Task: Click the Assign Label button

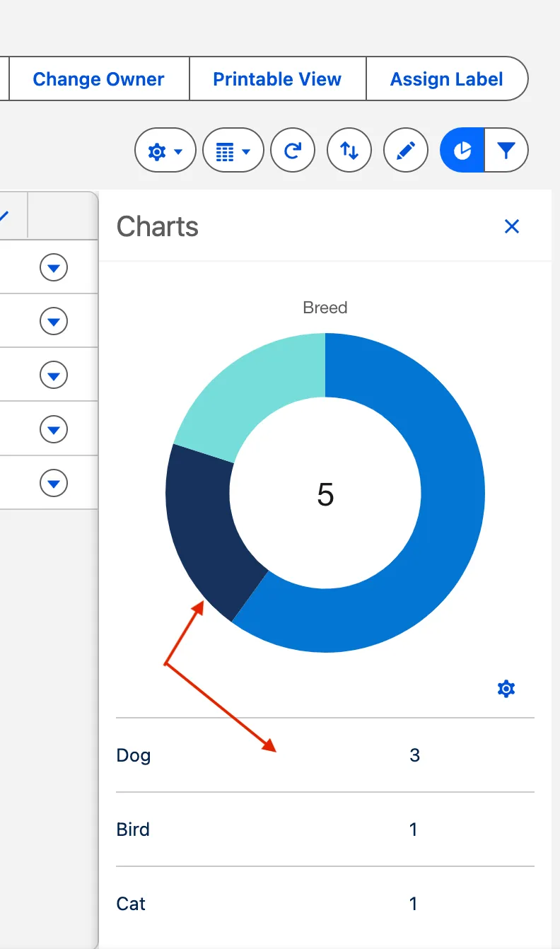Action: [447, 78]
